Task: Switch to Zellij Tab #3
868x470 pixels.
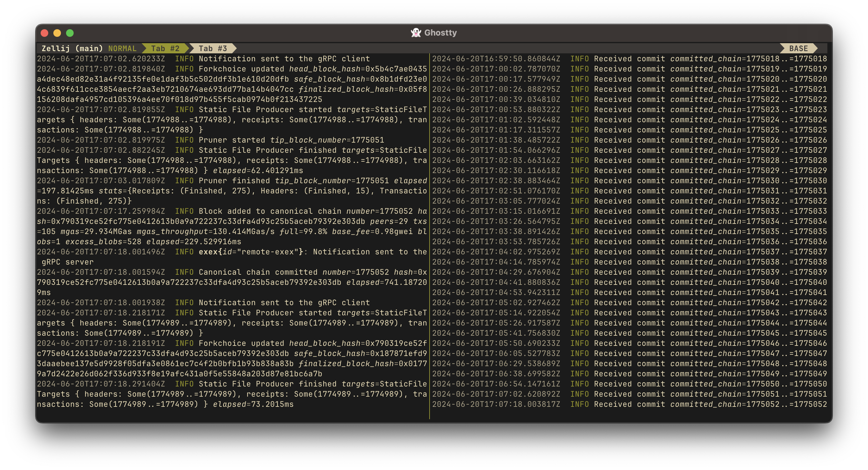Action: click(213, 49)
